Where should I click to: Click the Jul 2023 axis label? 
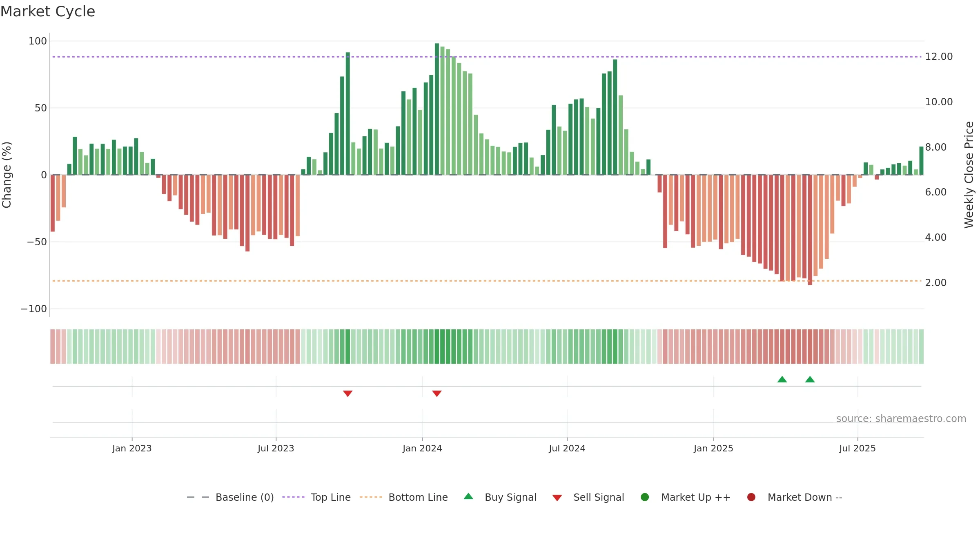[x=276, y=448]
